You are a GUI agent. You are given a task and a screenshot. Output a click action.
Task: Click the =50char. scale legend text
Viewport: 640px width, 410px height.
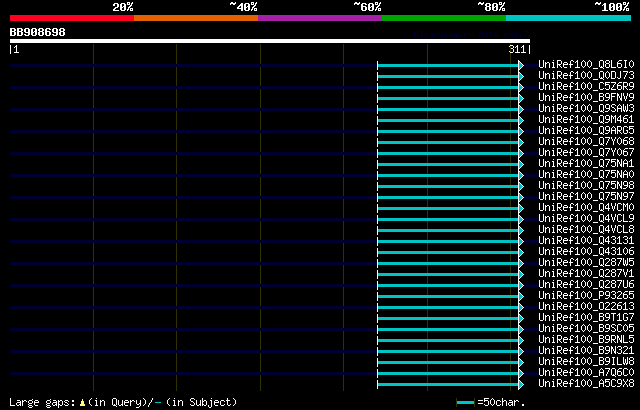tap(501, 403)
